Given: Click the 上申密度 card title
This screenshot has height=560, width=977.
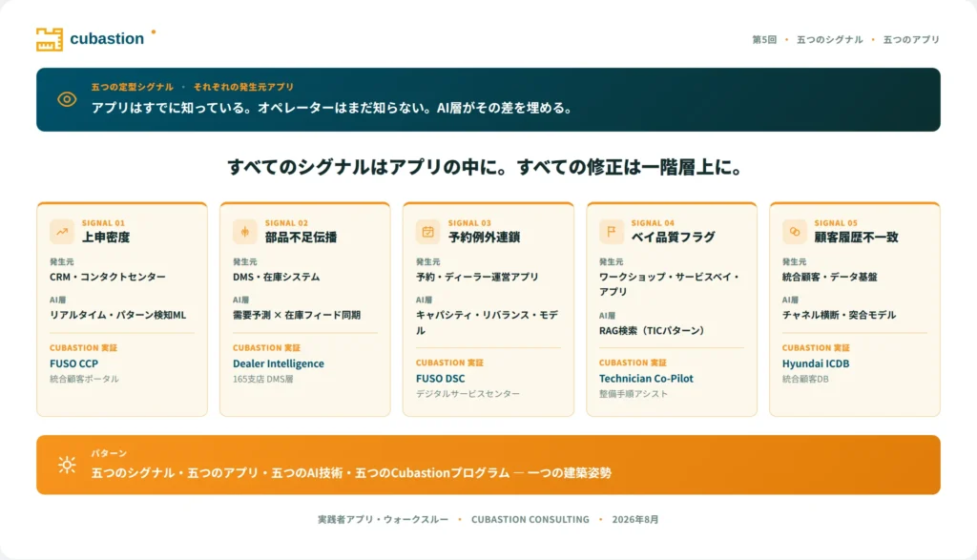Looking at the screenshot, I should [x=106, y=237].
